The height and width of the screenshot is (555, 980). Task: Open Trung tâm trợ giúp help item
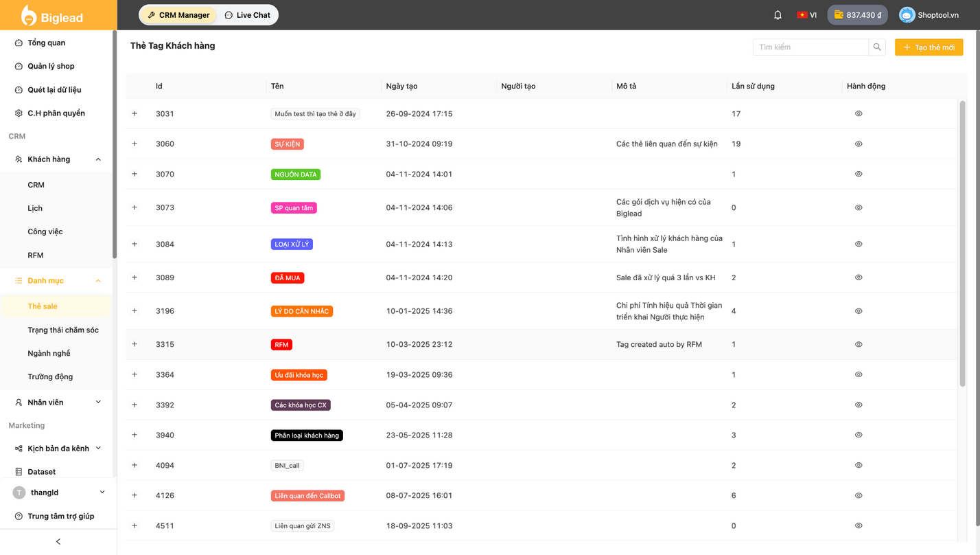pyautogui.click(x=60, y=516)
